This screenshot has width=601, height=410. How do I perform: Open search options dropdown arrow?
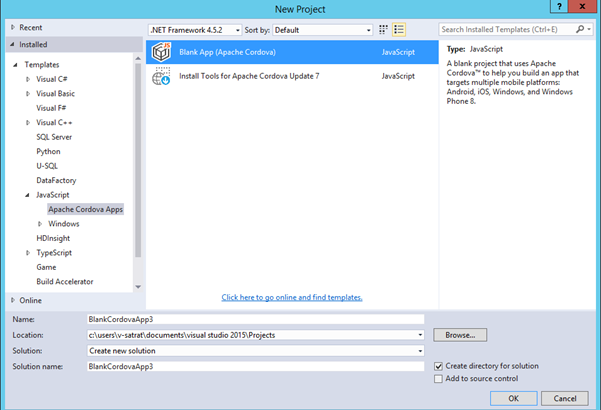point(589,29)
